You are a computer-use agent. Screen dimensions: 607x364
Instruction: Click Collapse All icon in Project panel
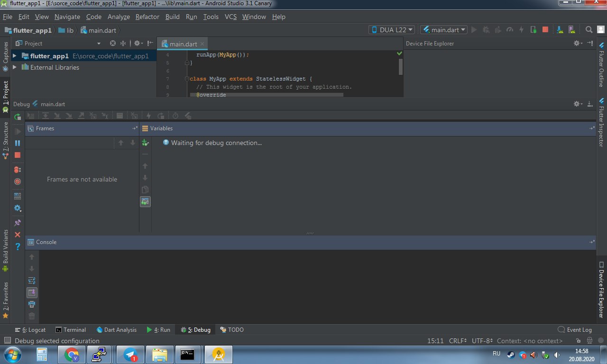[x=123, y=43]
